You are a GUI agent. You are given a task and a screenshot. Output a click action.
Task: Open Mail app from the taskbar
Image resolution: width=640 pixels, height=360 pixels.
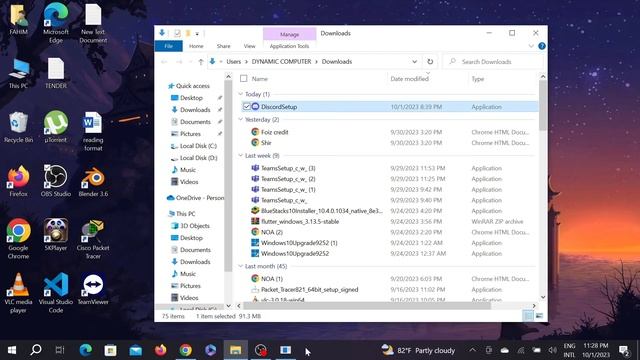[x=136, y=350]
